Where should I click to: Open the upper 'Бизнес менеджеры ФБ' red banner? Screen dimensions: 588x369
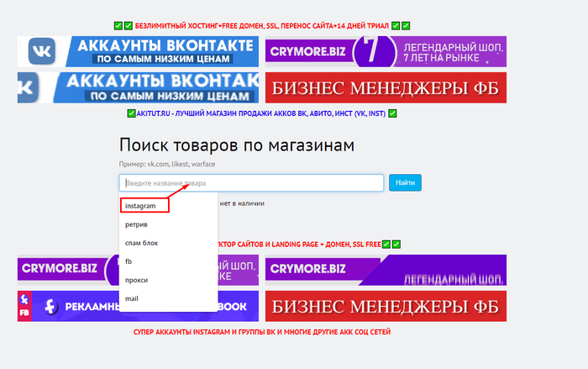[386, 88]
